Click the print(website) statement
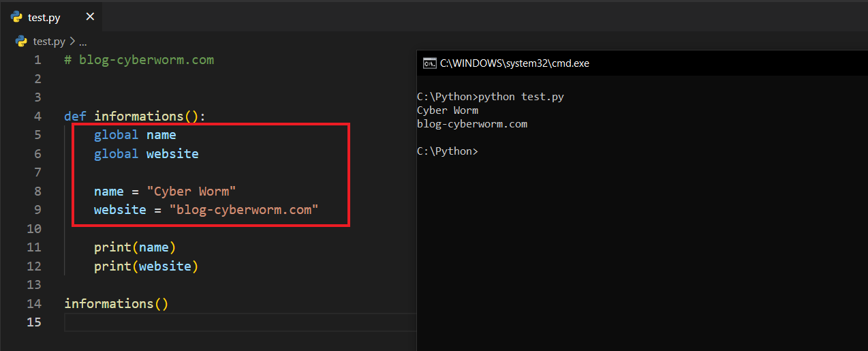This screenshot has height=351, width=868. point(146,266)
